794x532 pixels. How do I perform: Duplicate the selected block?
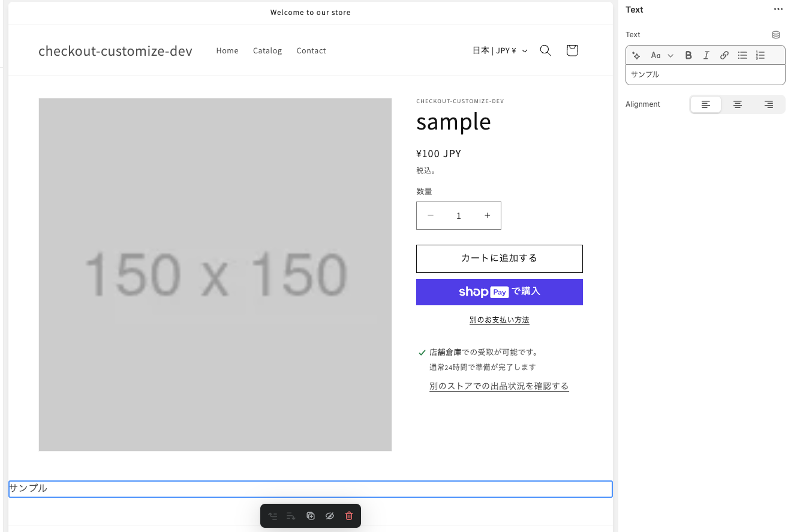[311, 516]
